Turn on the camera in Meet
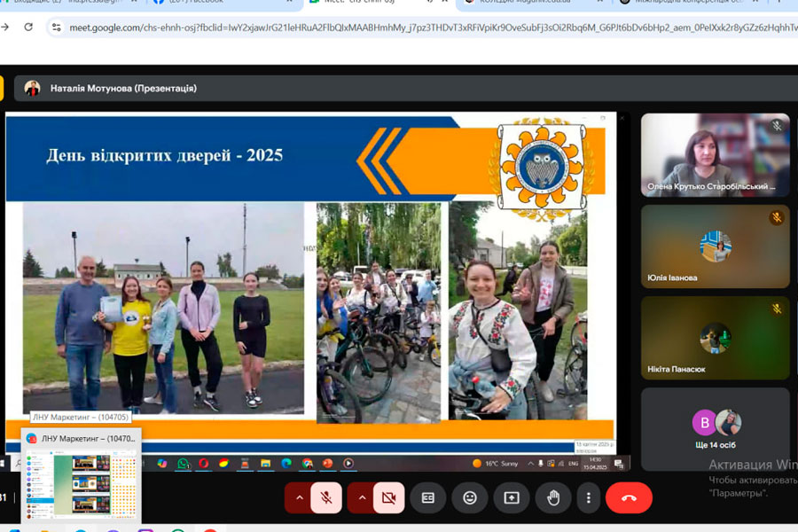The image size is (798, 532). [388, 497]
